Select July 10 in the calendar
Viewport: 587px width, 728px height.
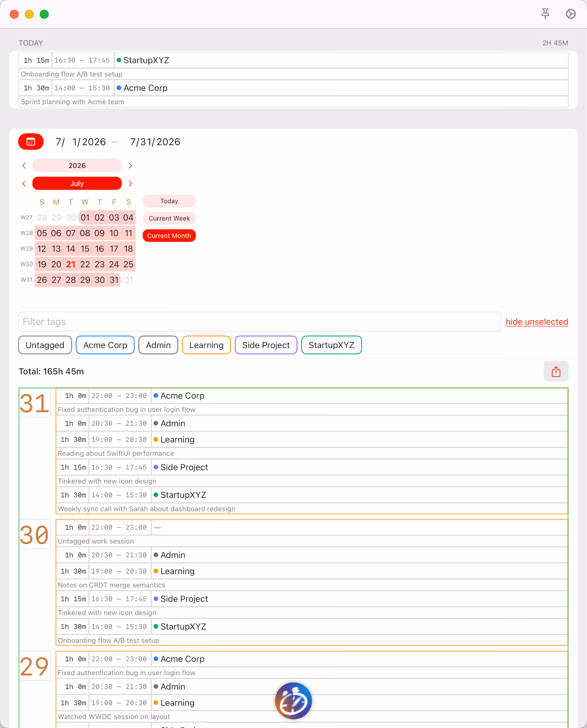pos(114,233)
